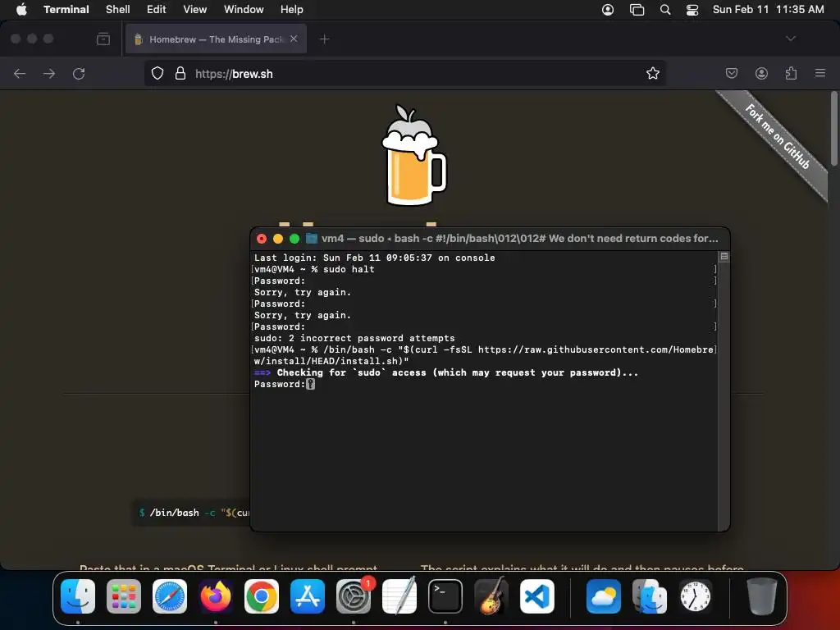Open Migration Assistant from the Dock
Viewport: 840px width, 630px height.
(650, 596)
